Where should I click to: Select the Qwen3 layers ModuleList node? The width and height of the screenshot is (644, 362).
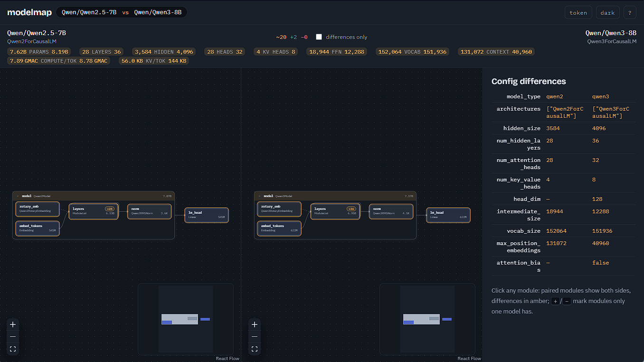[335, 211]
